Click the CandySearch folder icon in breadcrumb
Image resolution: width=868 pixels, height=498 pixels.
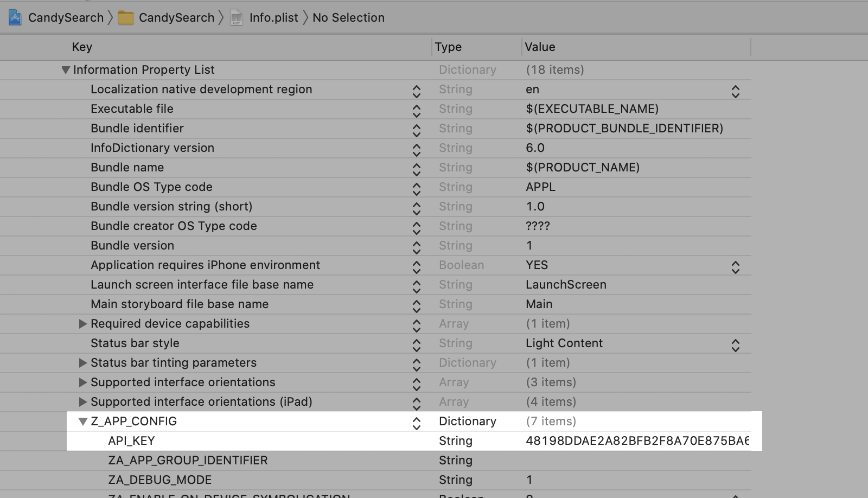tap(126, 18)
